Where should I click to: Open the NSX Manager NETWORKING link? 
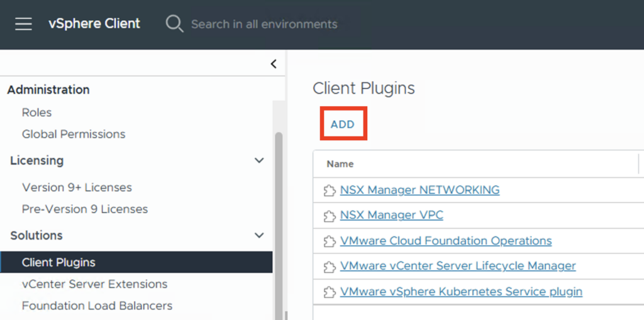(419, 190)
